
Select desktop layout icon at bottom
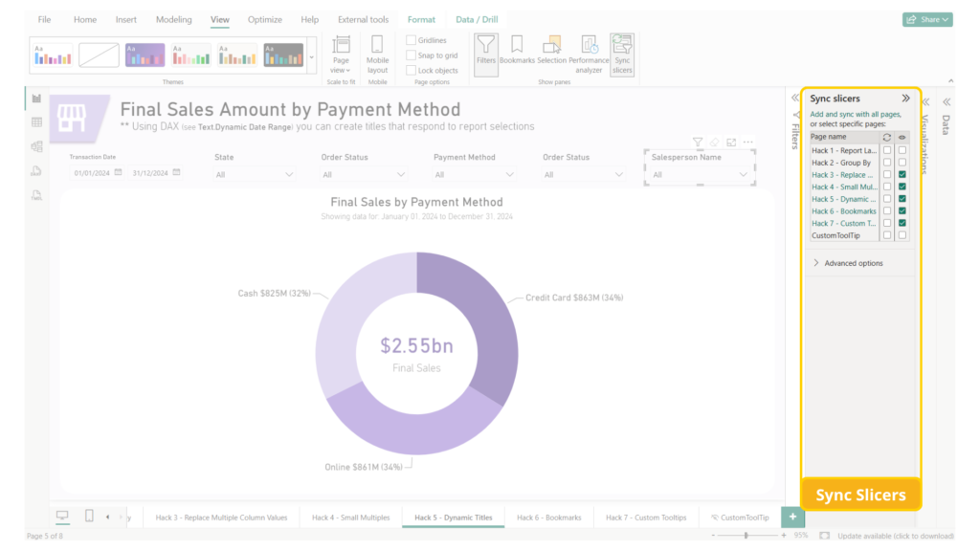point(62,516)
